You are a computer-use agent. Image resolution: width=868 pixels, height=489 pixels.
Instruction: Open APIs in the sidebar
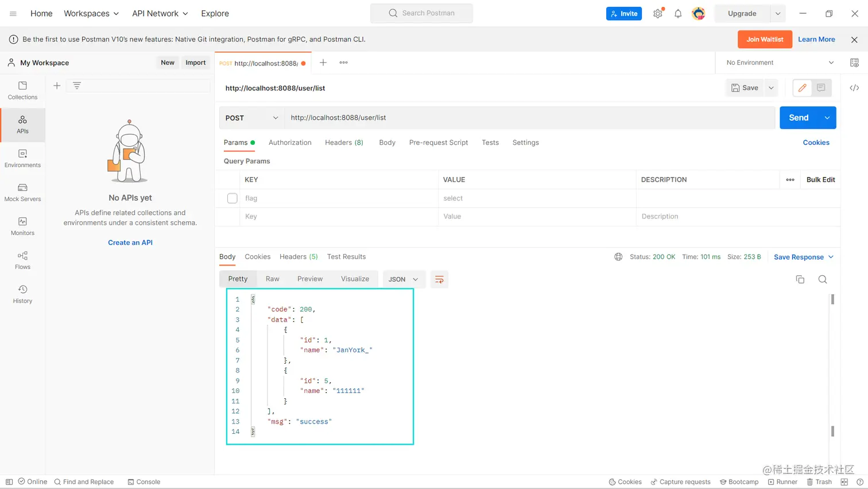point(22,124)
